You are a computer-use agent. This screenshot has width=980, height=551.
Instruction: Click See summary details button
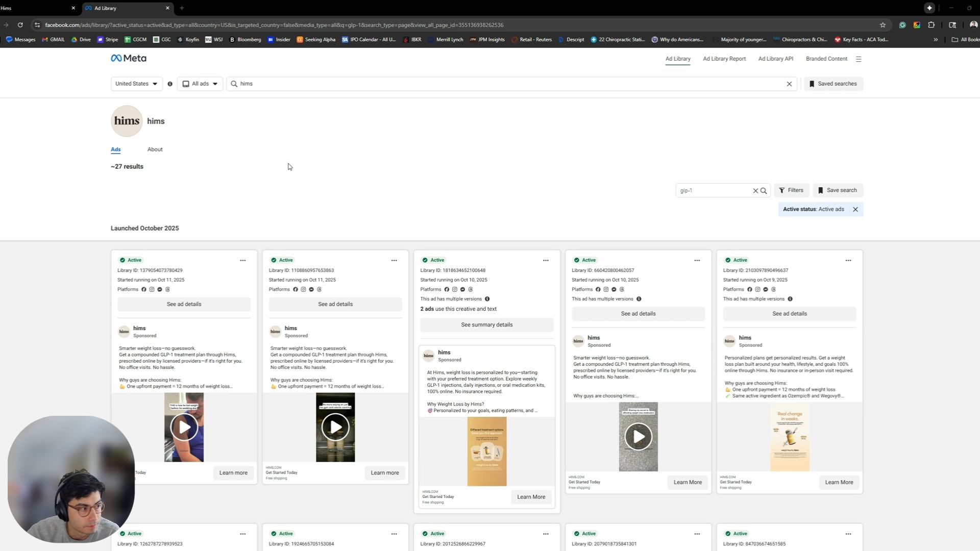click(x=486, y=325)
